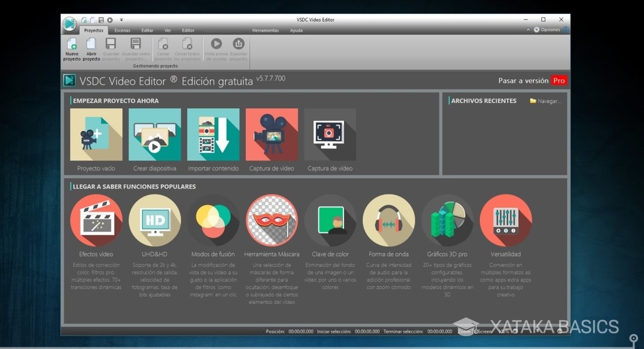
Task: Select the Crear diapositiva tile
Action: pos(155,135)
